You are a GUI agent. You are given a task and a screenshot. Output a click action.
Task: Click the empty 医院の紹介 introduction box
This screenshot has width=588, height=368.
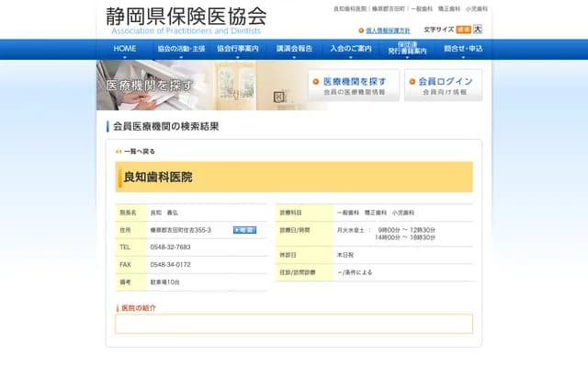(294, 324)
